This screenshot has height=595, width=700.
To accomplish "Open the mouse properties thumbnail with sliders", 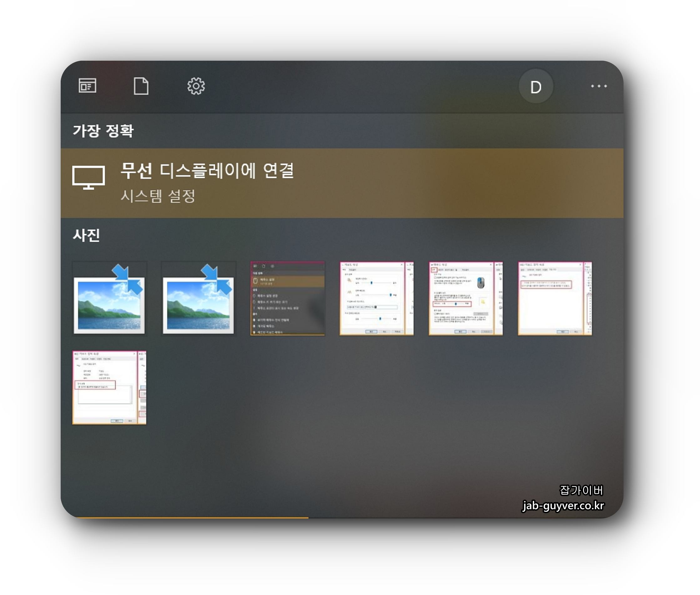I will pos(376,298).
